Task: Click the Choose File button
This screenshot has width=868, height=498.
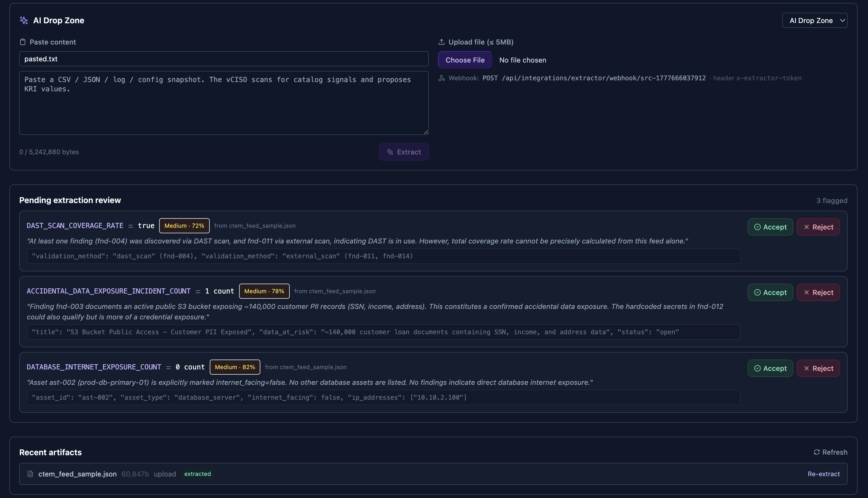Action: 465,60
